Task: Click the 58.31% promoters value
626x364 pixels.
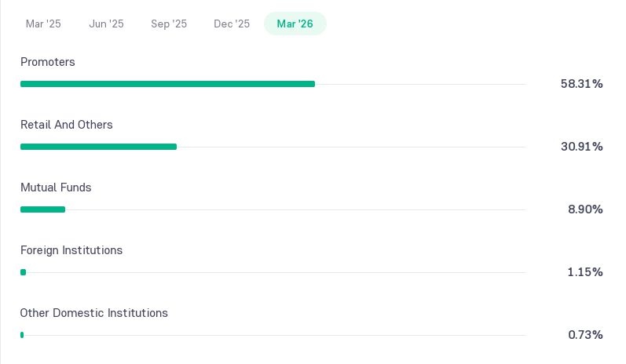Action: [582, 84]
